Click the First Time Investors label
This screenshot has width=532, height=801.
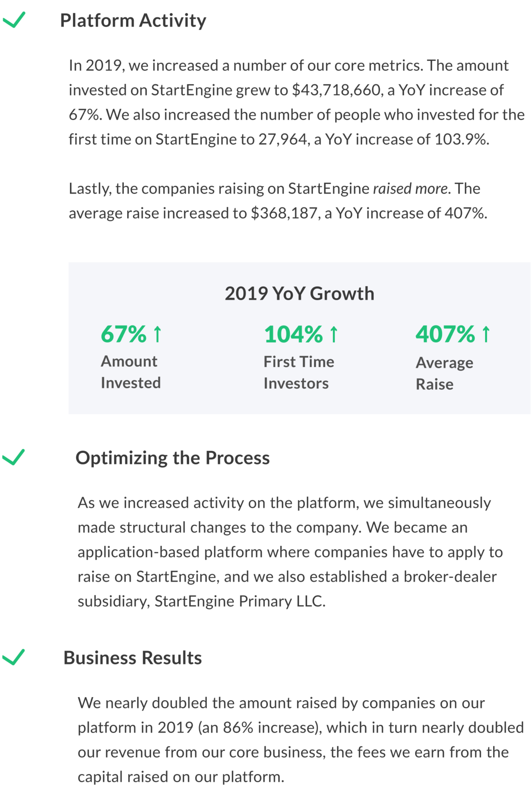click(298, 372)
